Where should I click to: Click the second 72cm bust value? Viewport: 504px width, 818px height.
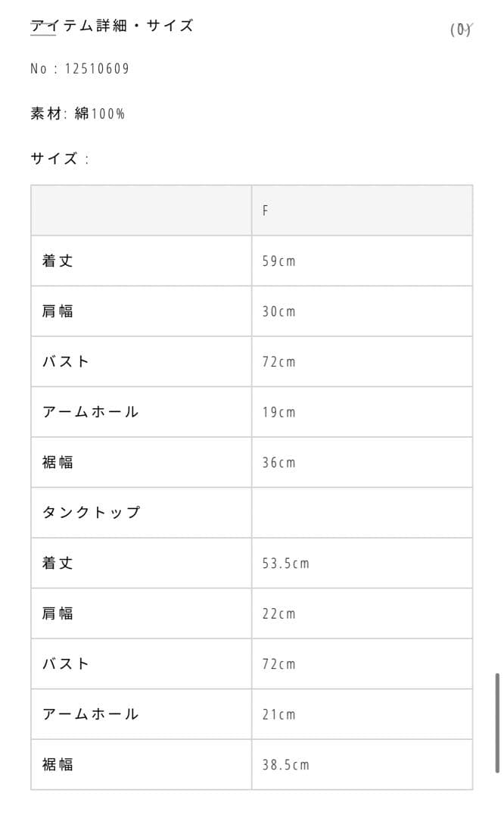[x=278, y=664]
